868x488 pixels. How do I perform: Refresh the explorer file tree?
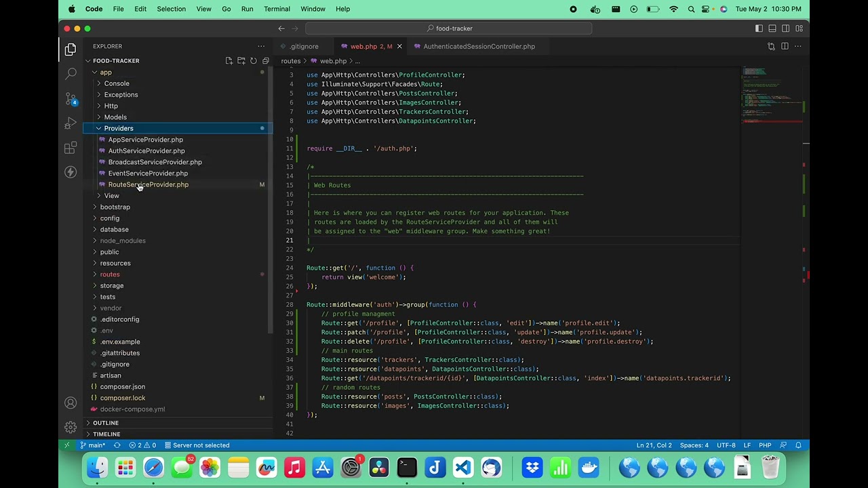click(x=254, y=61)
